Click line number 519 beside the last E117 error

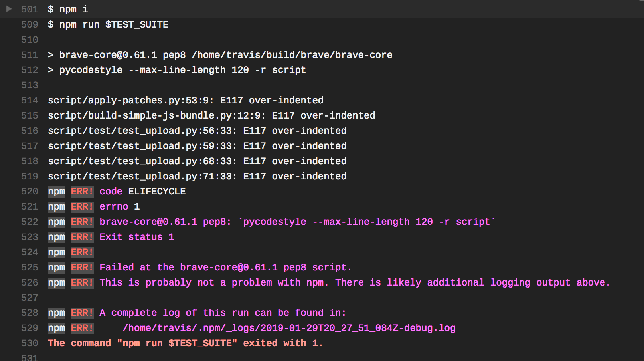(30, 176)
